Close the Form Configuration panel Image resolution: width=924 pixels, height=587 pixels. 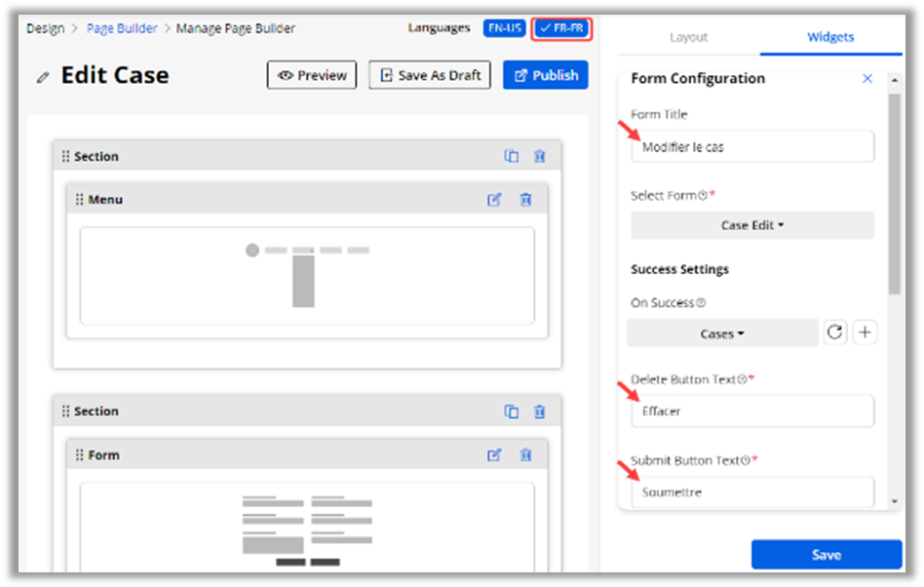(867, 79)
